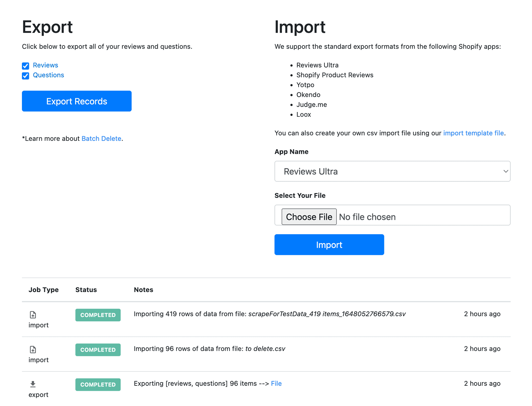Toggle the Questions checkbox off
Screen dimensions: 532x406
click(26, 76)
